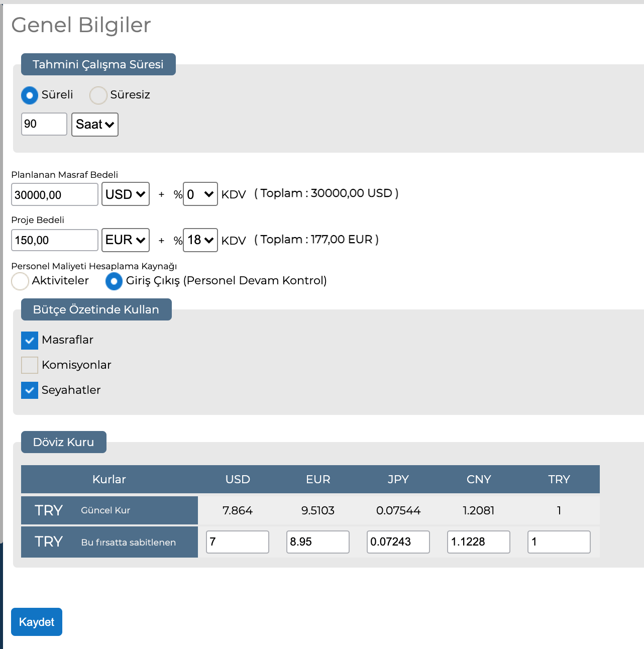This screenshot has width=644, height=649.
Task: Select the Süresiz radio option
Action: coord(98,95)
